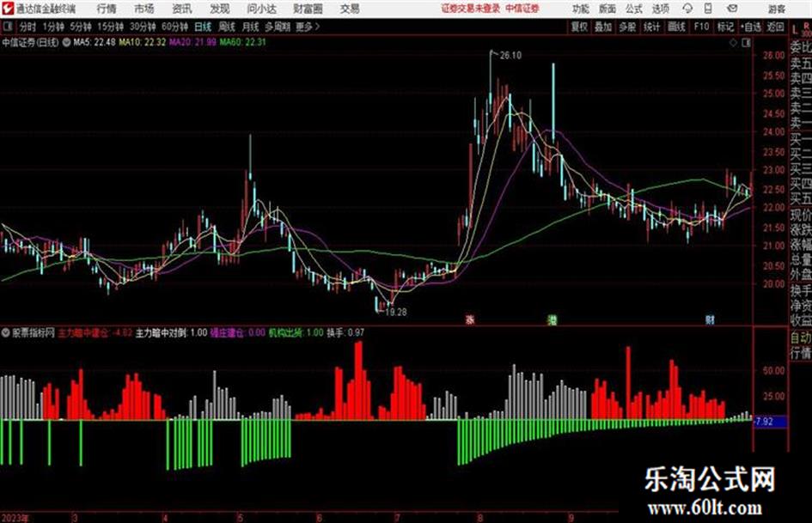
Task: Click the 叠加 overlay button
Action: [603, 27]
